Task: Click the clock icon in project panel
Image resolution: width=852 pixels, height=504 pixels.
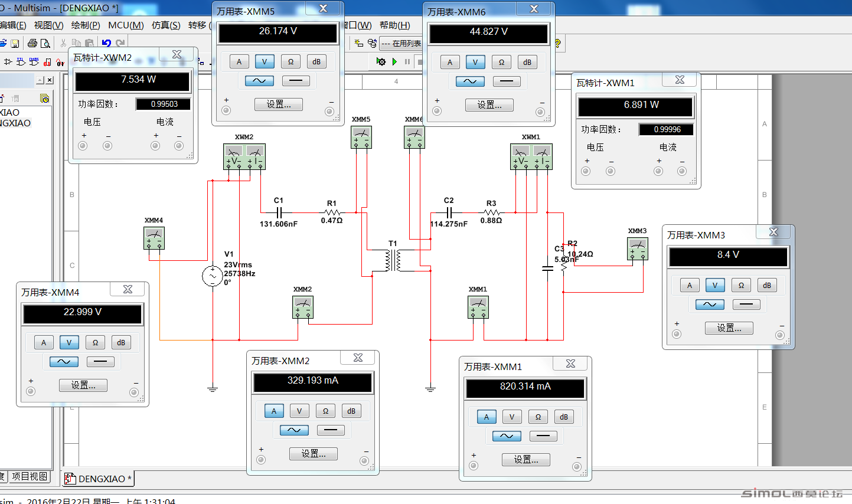Action: pos(44,98)
